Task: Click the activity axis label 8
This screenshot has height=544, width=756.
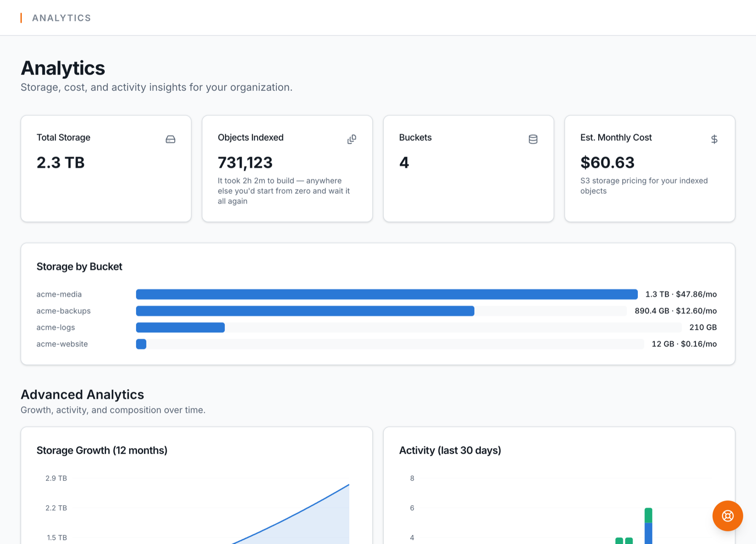Action: click(x=412, y=478)
